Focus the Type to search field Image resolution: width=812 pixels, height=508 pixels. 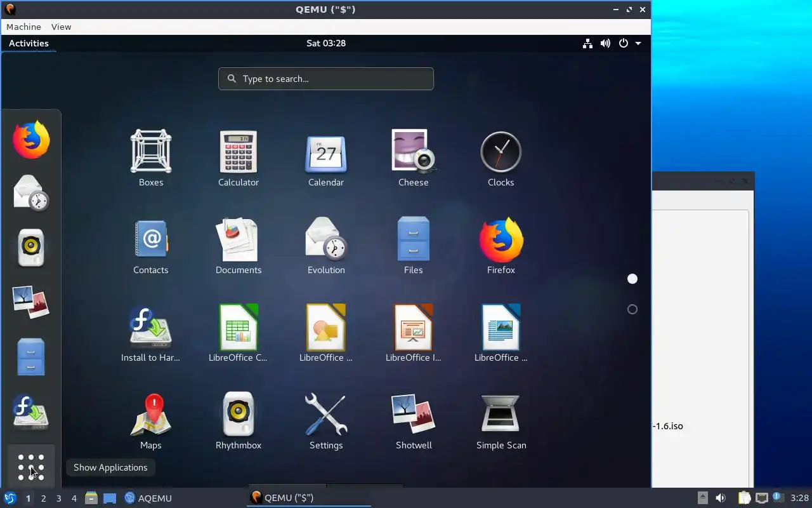coord(326,79)
